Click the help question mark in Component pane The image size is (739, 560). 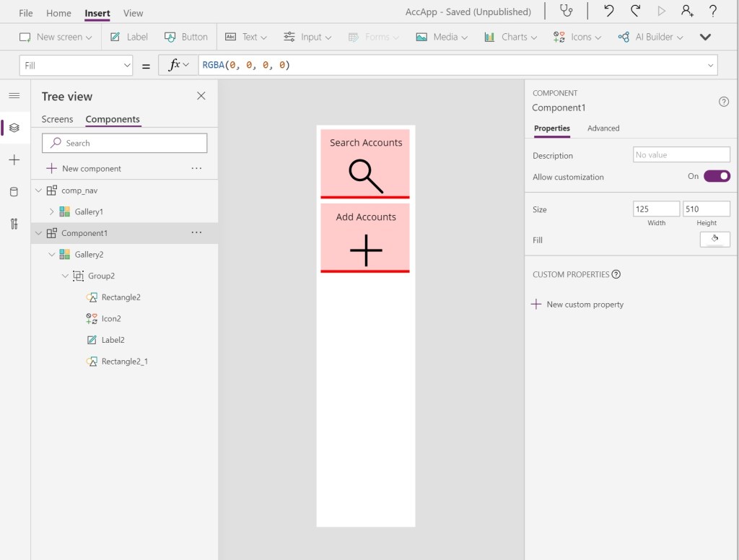[x=724, y=102]
